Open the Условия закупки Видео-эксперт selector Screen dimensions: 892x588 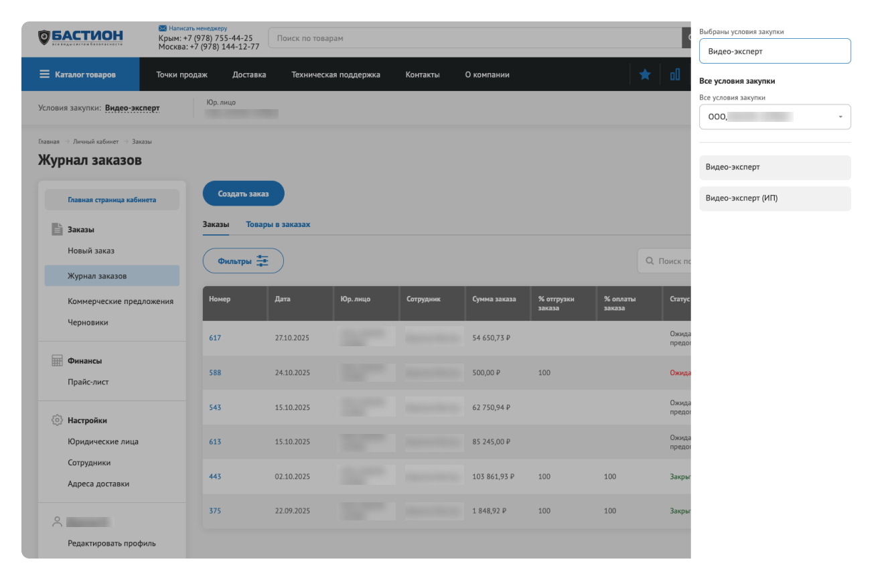(132, 108)
